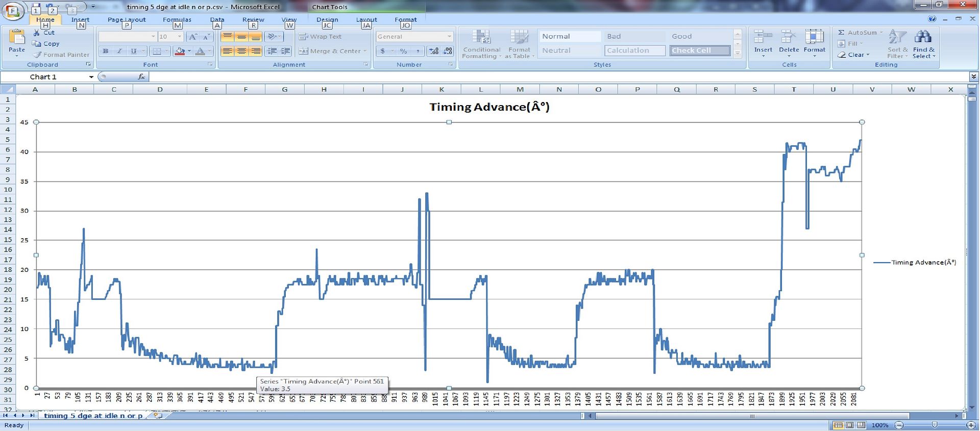Click the Paste clipboard icon
The height and width of the screenshot is (431, 980).
tap(17, 38)
